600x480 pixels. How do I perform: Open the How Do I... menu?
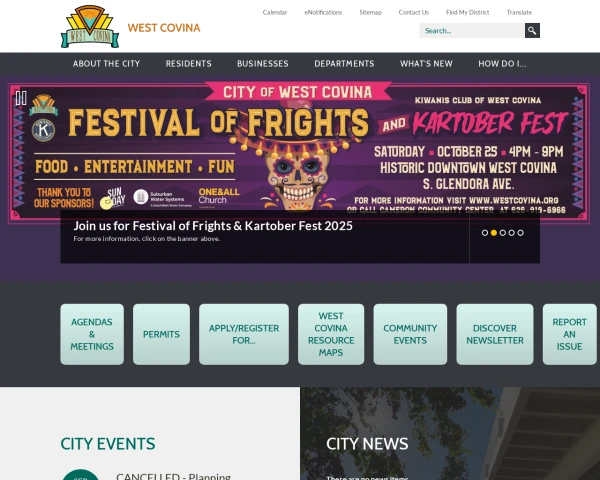point(502,64)
